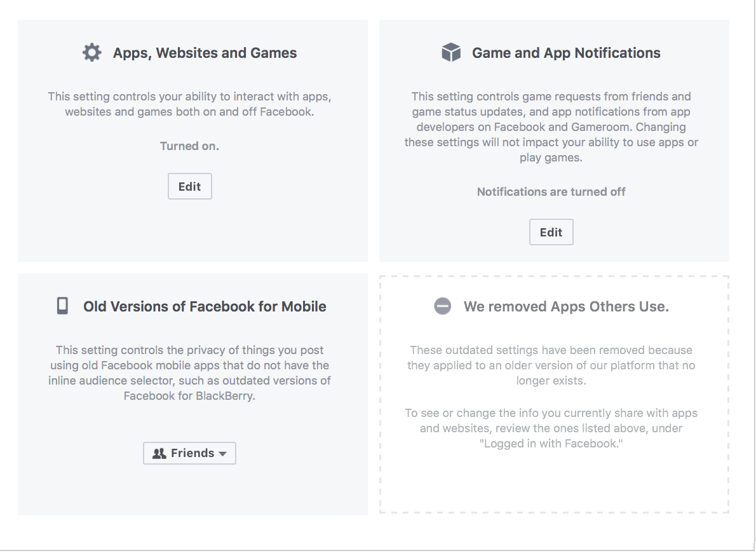Edit Game and App Notifications setting
Viewport: 756px width, 553px height.
[551, 232]
